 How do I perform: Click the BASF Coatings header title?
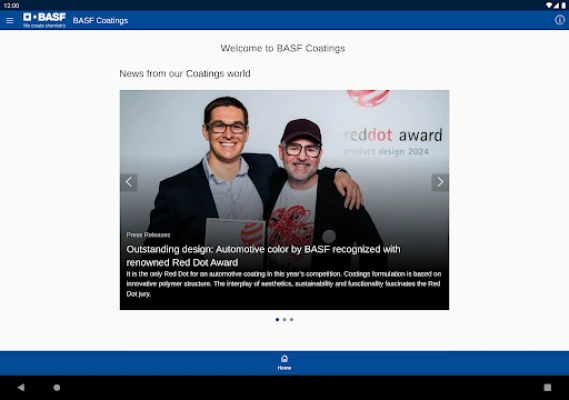coord(100,20)
